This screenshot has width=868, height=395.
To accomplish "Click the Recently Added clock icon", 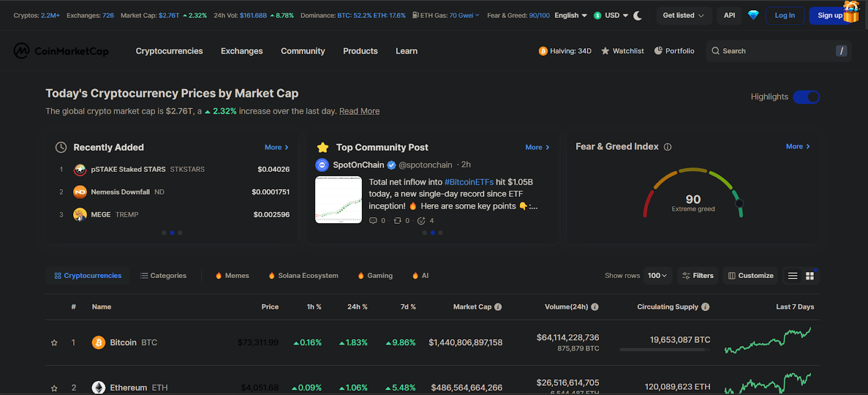I will point(61,147).
